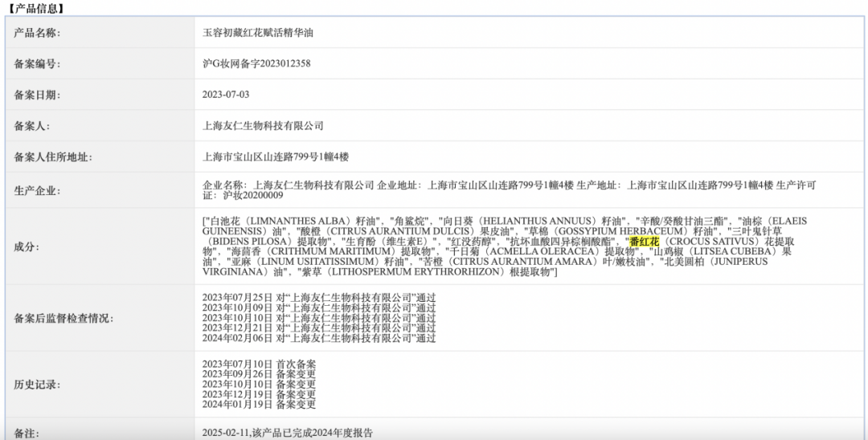Select the 备案日期 label

pos(36,95)
